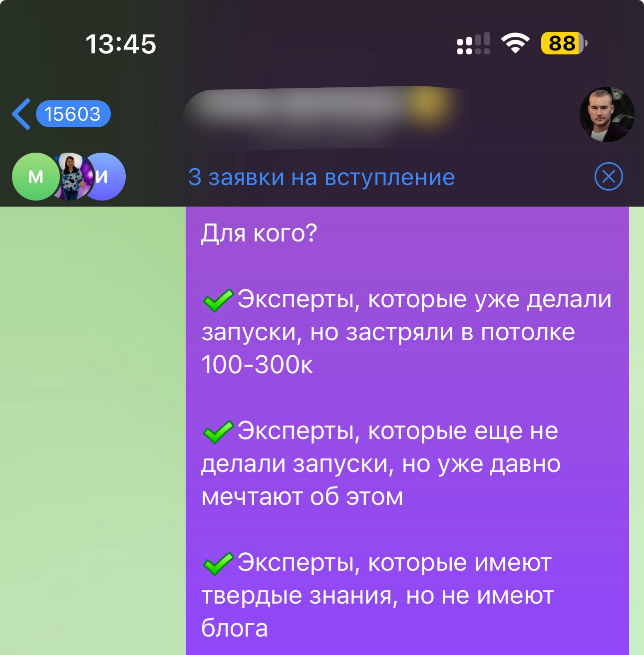Tap the second green checkmark emoji
Viewport: 644px width, 655px height.
(218, 432)
